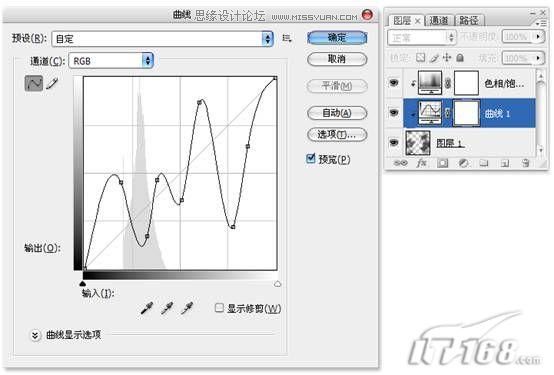Viewport: 554px width, 375px height.
Task: Select the curve point editing tool
Action: pos(34,83)
